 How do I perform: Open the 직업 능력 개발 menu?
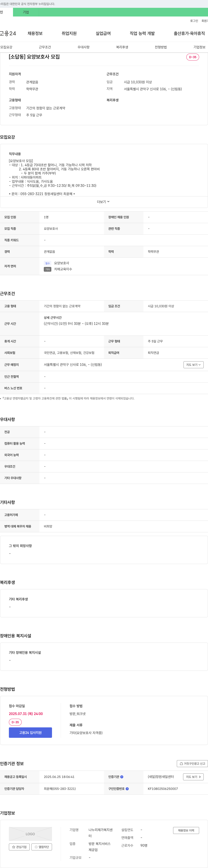point(142,33)
